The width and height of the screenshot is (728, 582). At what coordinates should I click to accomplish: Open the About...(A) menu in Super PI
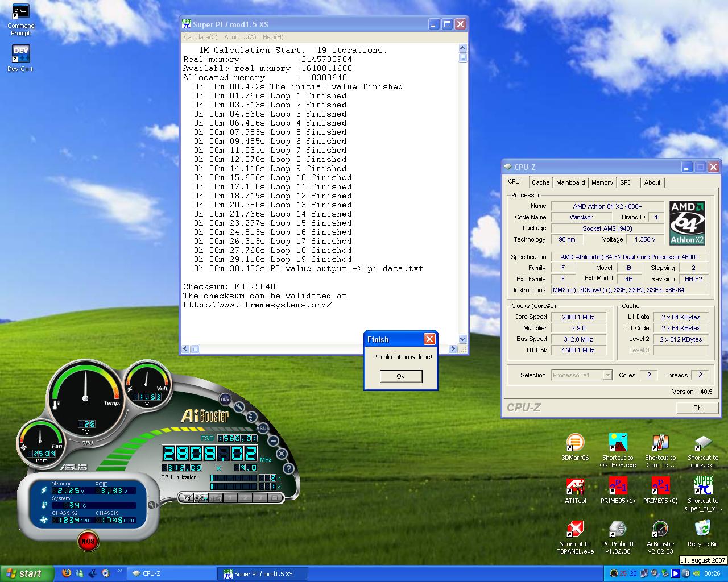pos(240,37)
